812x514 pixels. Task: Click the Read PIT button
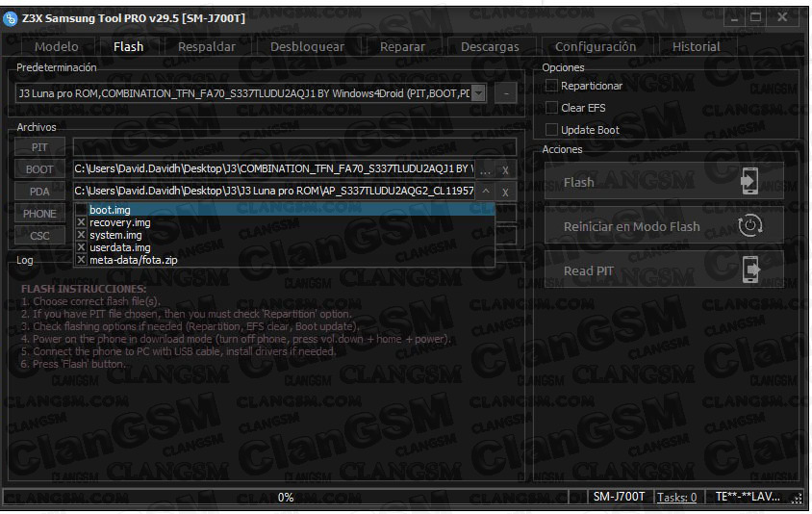pos(664,270)
